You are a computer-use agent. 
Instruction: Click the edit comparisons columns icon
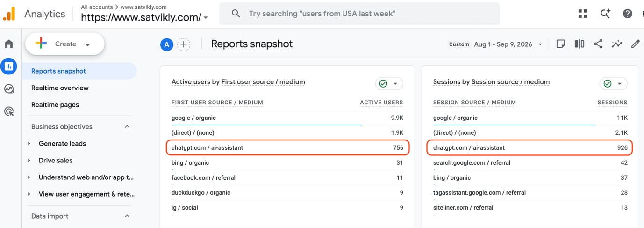[x=580, y=44]
